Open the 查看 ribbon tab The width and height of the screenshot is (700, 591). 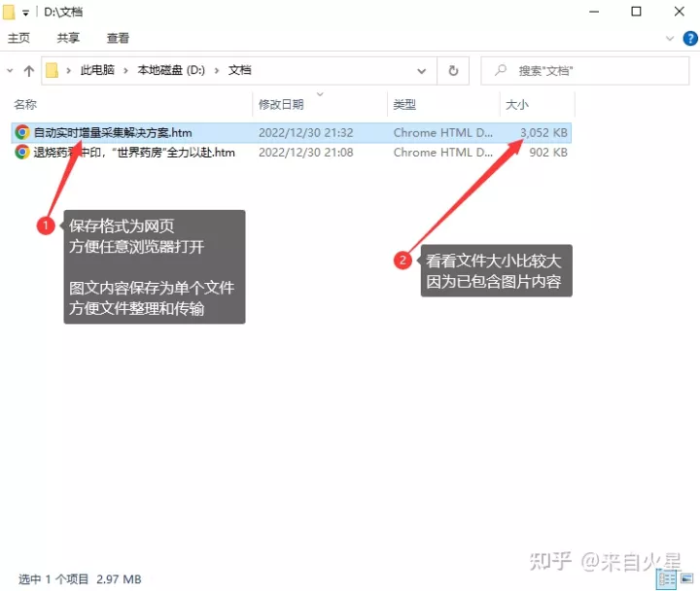[x=118, y=38]
